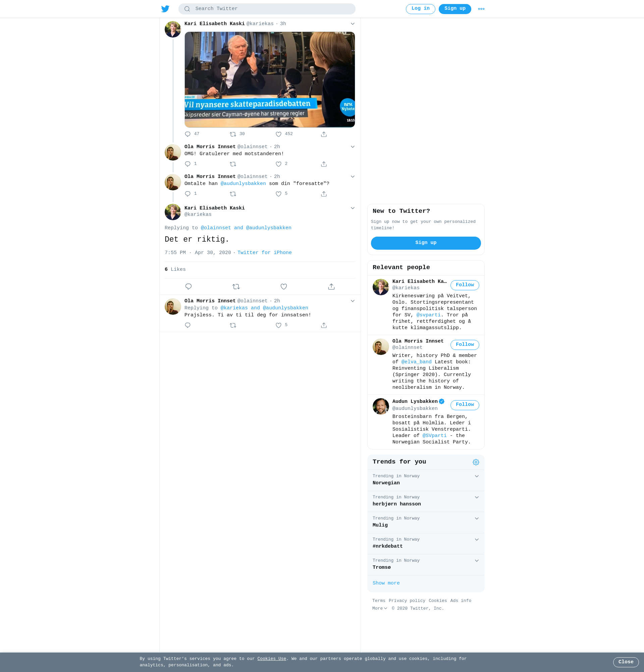Retweet the "Prajsless" reply tweet
Viewport: 644px width, 672px height.
click(x=233, y=325)
